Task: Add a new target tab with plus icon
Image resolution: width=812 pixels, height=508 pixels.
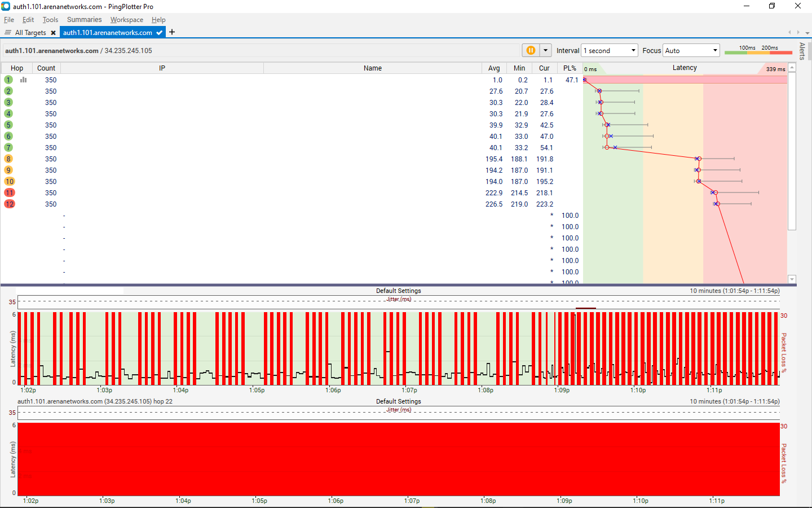Action: tap(172, 32)
